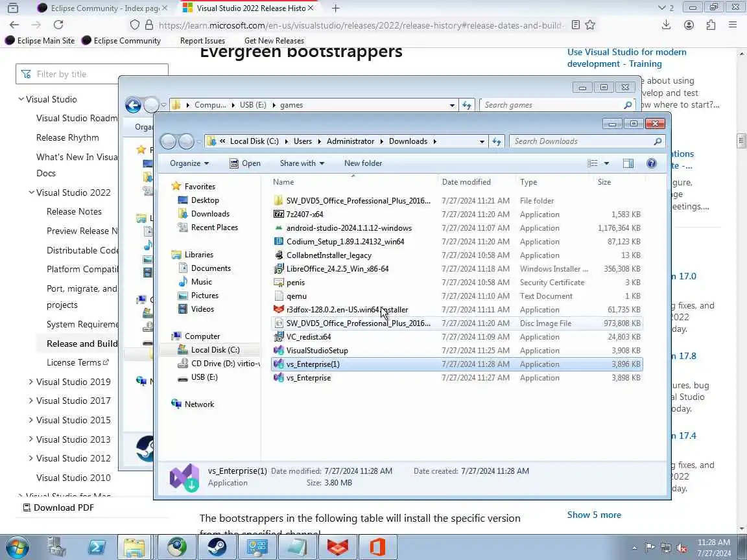This screenshot has height=560, width=747.
Task: Click the Filter by title field
Action: tap(91, 75)
